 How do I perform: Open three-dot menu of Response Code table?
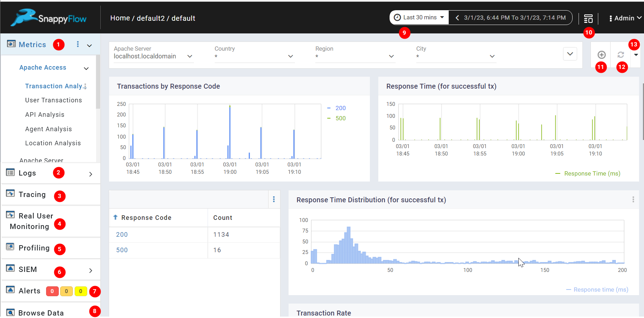click(x=274, y=199)
